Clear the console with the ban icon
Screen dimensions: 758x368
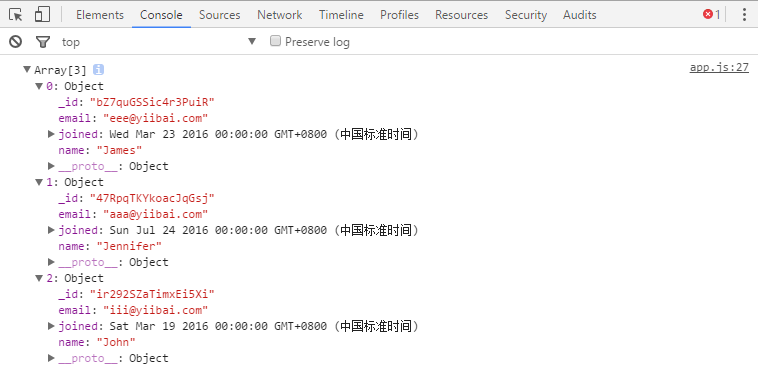[x=15, y=42]
